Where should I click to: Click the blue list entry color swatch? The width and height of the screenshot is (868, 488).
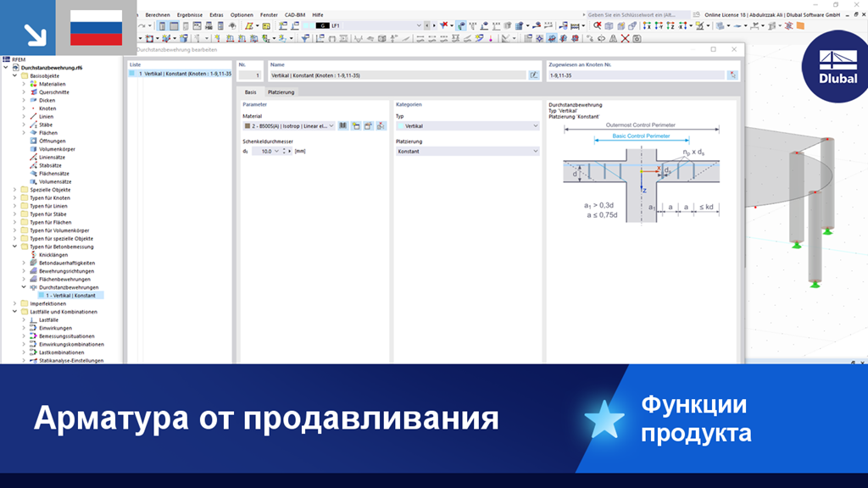pos(131,73)
